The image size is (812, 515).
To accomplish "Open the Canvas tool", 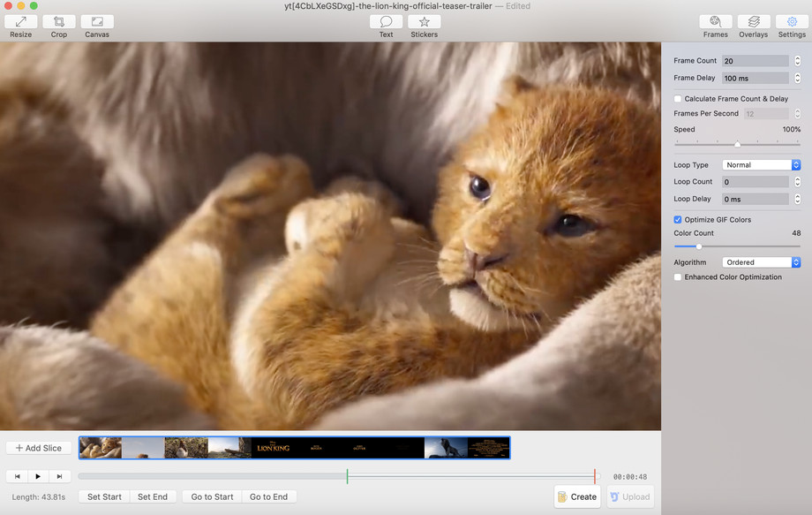I will [x=97, y=22].
